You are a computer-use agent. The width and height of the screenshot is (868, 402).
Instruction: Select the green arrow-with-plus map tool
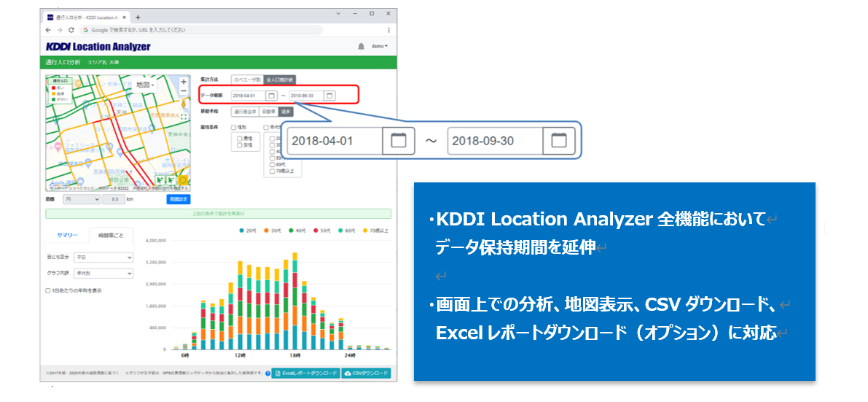160,180
